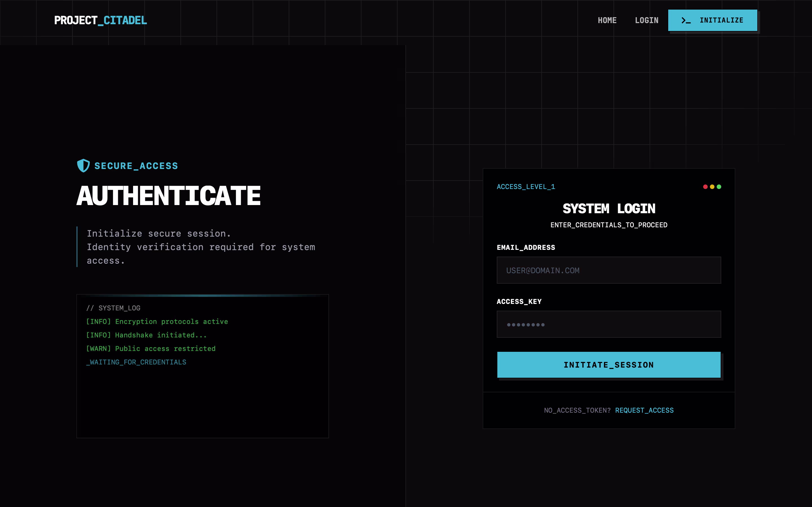Click the _WAITING_FOR_CREDENTIALS log line
The height and width of the screenshot is (507, 812).
click(x=136, y=362)
